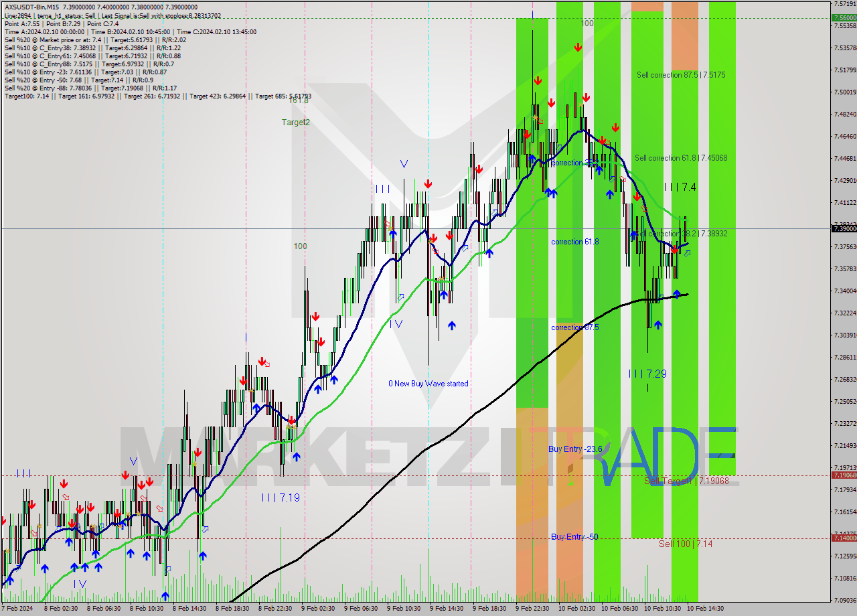This screenshot has height=616, width=857.
Task: Click the 'Sell 100 | 7.14' label
Action: point(686,544)
